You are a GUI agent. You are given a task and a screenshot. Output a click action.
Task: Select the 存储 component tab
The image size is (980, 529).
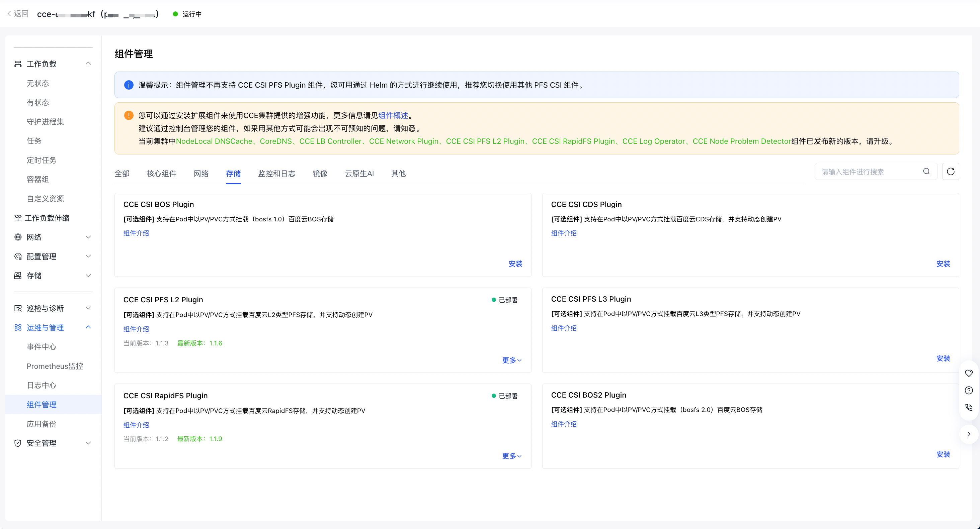233,174
